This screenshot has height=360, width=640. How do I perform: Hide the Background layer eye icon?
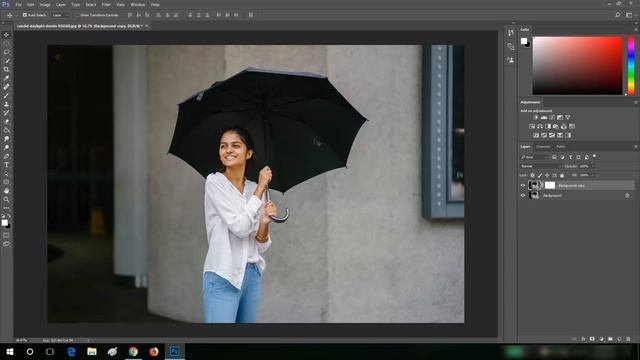[x=523, y=196]
